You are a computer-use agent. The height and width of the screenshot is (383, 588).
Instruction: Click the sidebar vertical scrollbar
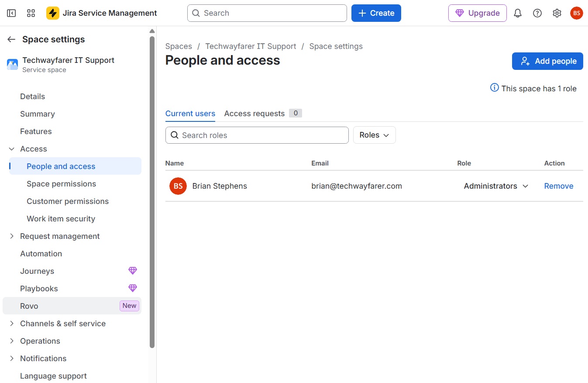pyautogui.click(x=152, y=192)
